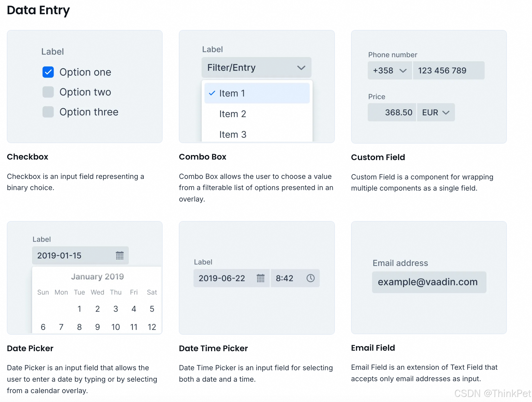Click calendar icon in Date Picker field
The height and width of the screenshot is (402, 532).
click(120, 255)
